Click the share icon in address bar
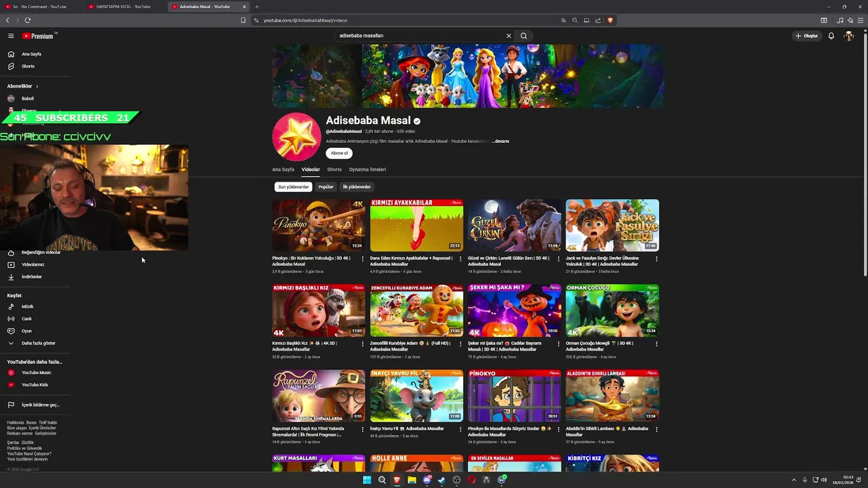 tap(598, 20)
